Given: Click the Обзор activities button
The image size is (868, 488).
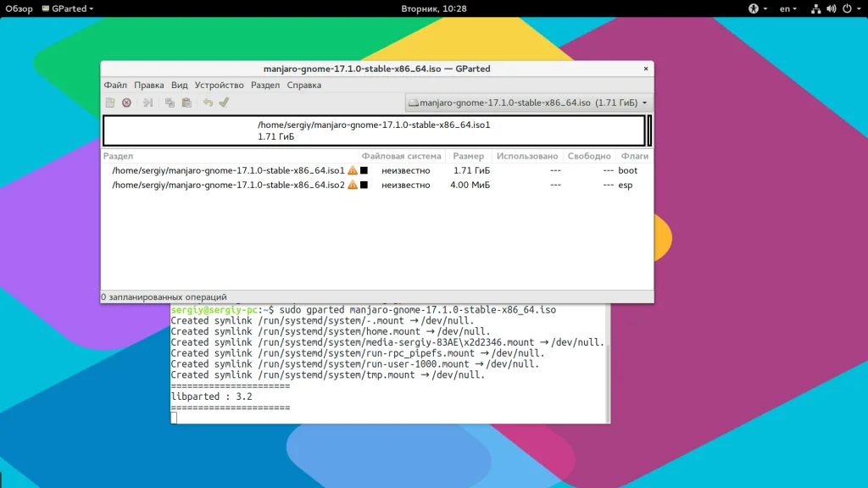Looking at the screenshot, I should pyautogui.click(x=19, y=8).
